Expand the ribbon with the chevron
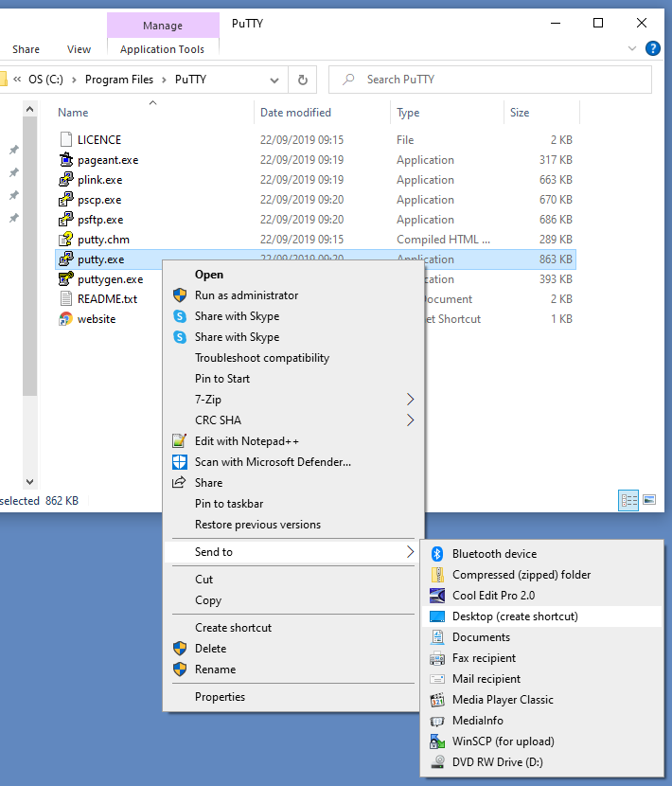 coord(632,48)
